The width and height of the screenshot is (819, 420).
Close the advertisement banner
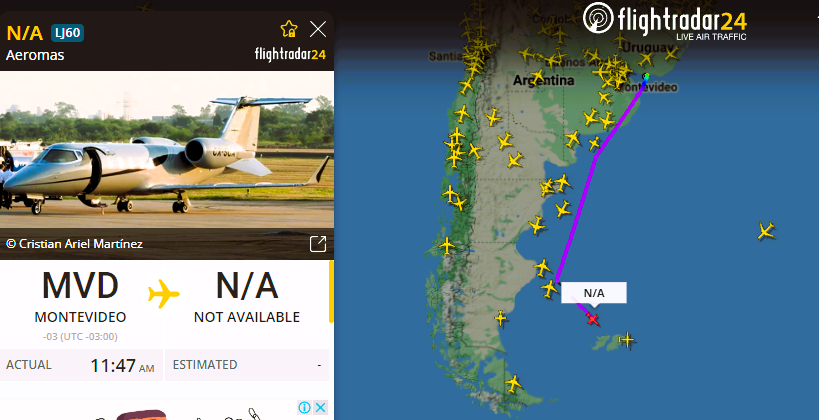tap(321, 407)
